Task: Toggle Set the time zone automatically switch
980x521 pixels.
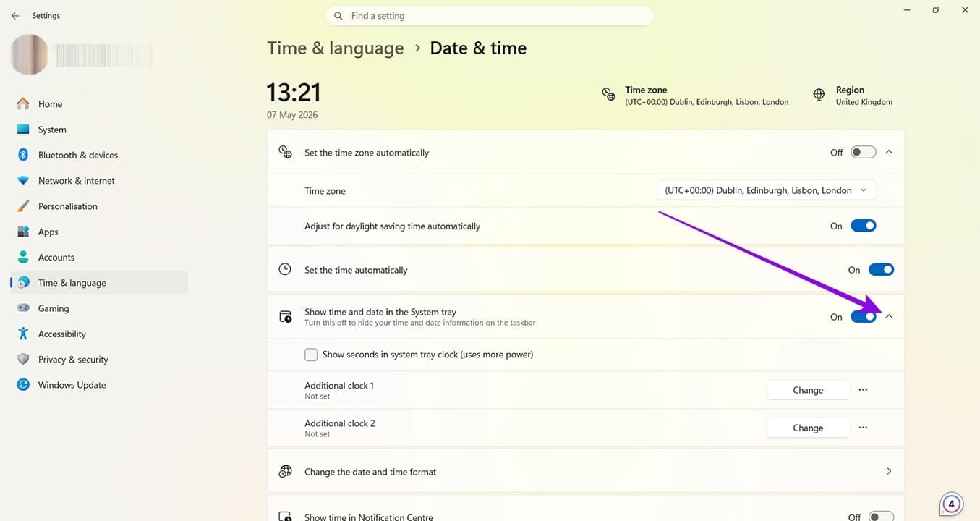Action: 864,152
